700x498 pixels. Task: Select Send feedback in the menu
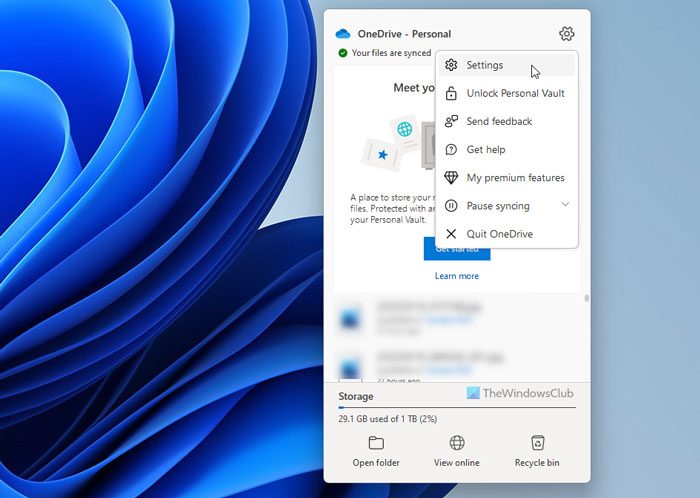(507, 121)
